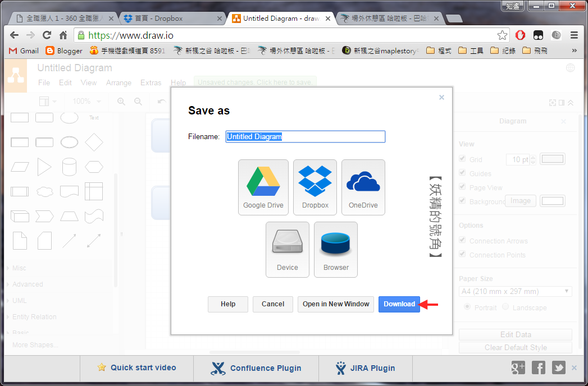588x386 pixels.
Task: Open the Facebook share icon
Action: [x=539, y=368]
